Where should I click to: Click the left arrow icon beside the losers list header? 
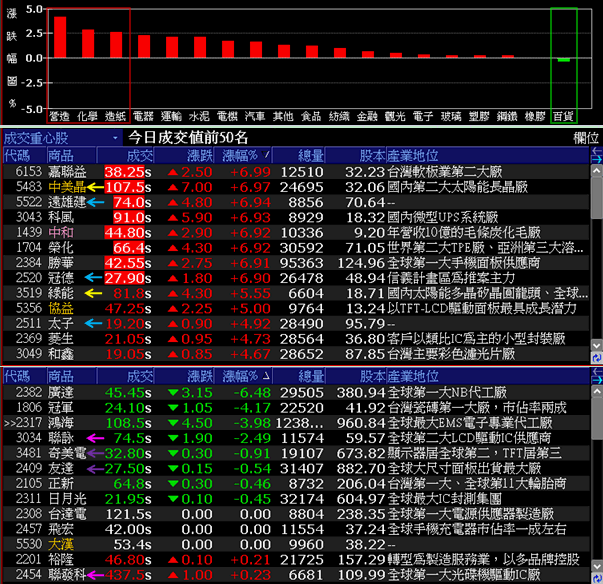(x=596, y=371)
